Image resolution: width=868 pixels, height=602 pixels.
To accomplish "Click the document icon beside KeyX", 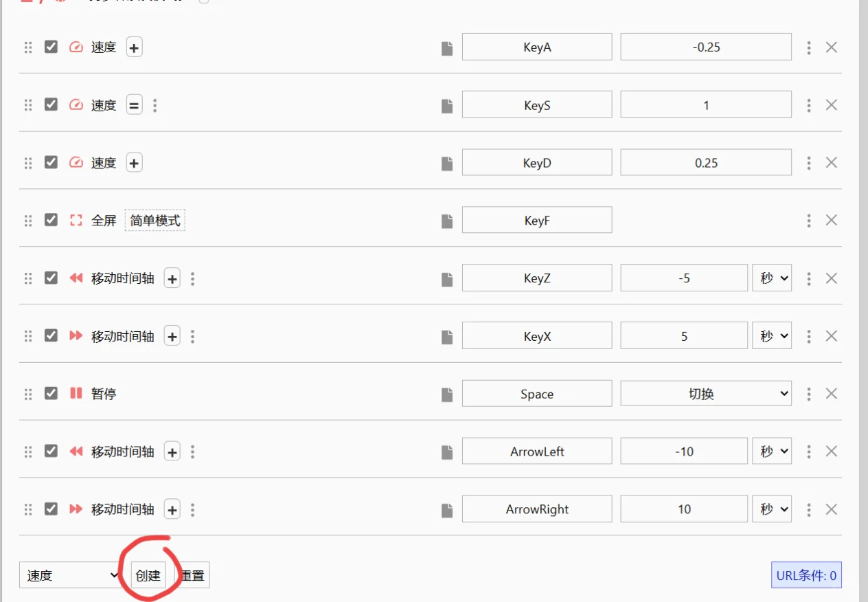I will [447, 337].
